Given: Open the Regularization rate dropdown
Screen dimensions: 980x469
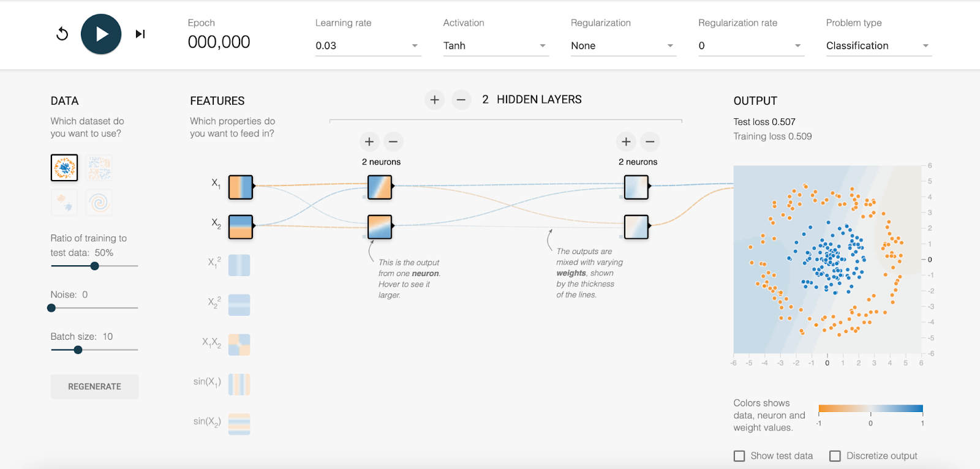Looking at the screenshot, I should point(751,46).
